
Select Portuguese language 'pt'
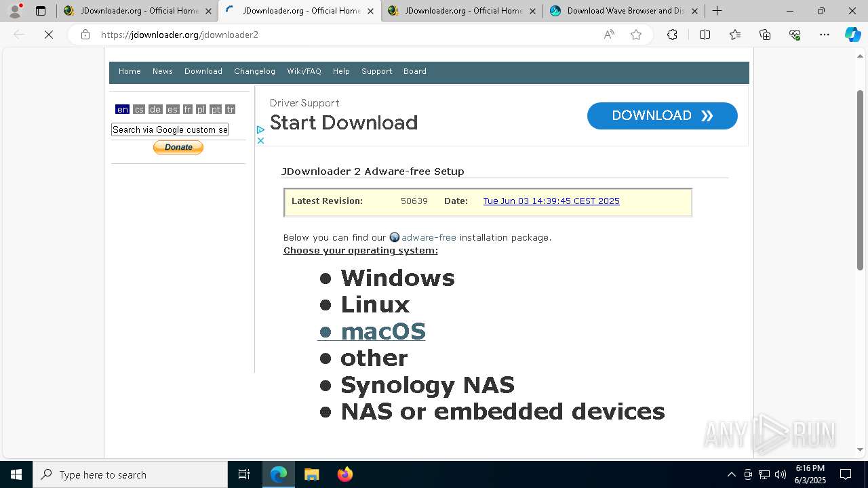pos(216,109)
